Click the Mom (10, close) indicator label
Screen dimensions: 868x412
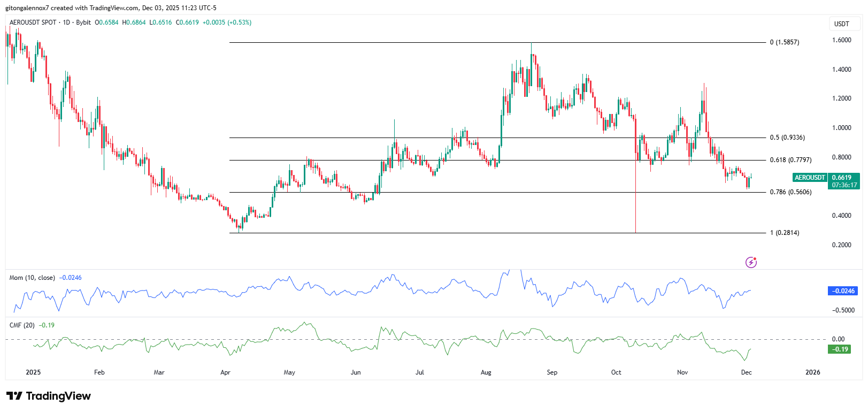[32, 278]
